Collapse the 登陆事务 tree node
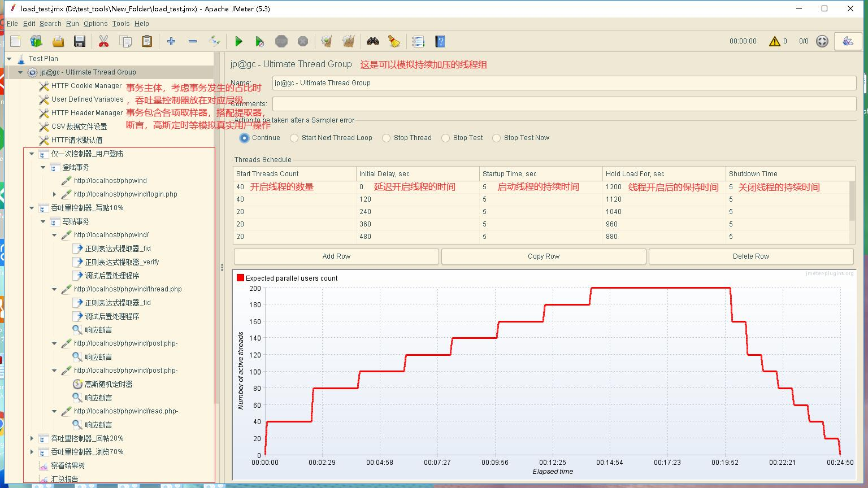The width and height of the screenshot is (868, 488). [43, 167]
